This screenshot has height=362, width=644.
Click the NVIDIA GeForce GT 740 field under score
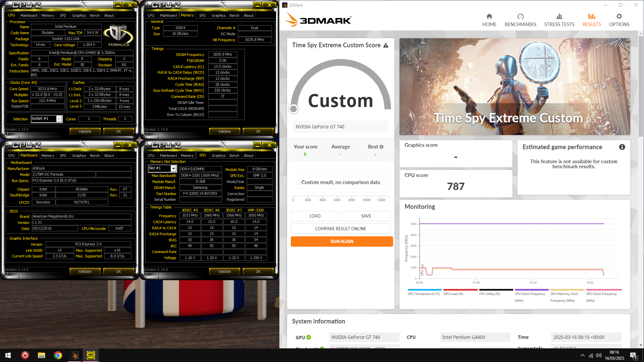click(340, 127)
